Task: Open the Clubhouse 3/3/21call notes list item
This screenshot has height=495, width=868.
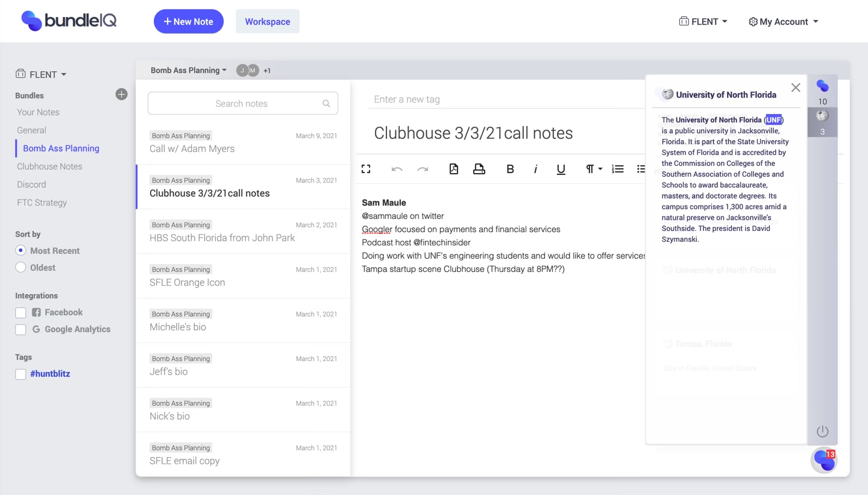Action: [x=244, y=187]
